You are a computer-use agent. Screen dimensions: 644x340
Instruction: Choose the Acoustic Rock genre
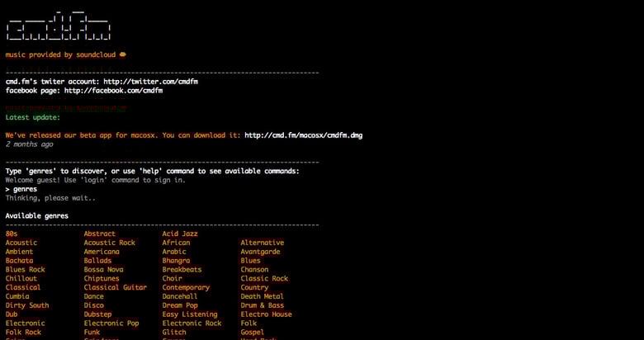point(110,243)
